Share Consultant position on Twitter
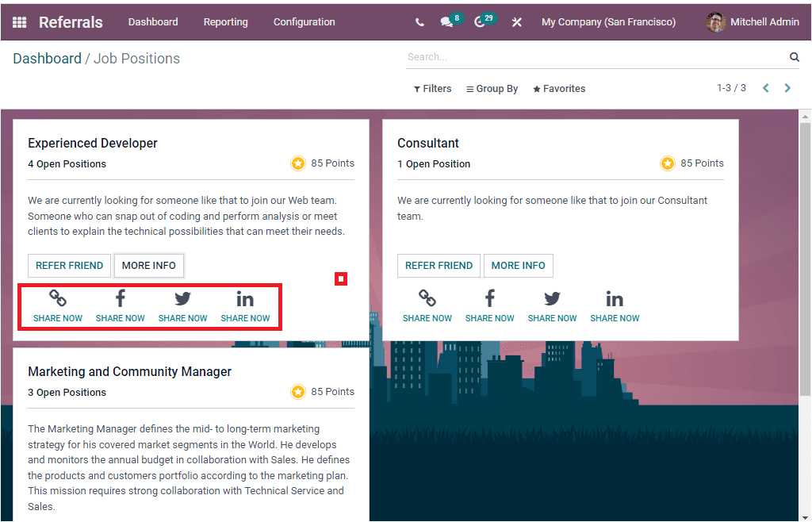The width and height of the screenshot is (812, 522). point(552,305)
